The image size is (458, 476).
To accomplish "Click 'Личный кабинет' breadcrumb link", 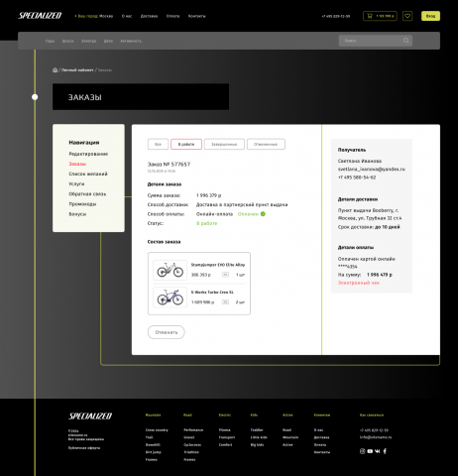I will pos(77,70).
